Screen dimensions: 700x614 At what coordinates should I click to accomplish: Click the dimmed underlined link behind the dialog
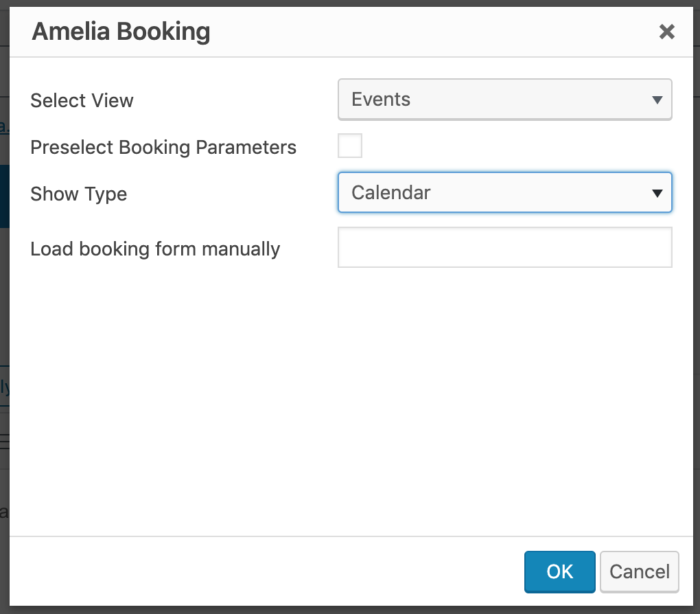coord(3,126)
